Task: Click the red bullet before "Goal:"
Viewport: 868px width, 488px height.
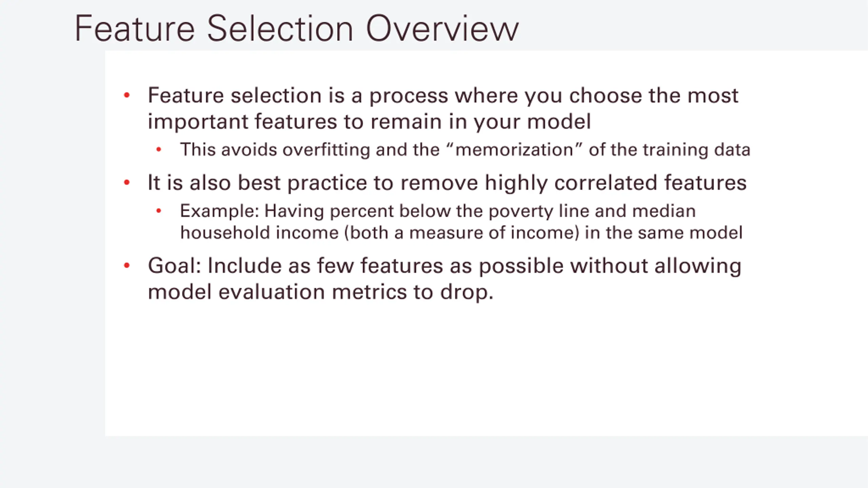Action: point(127,266)
